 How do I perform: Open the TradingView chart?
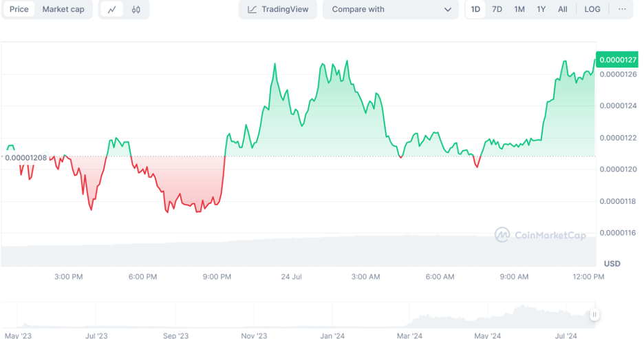[278, 10]
